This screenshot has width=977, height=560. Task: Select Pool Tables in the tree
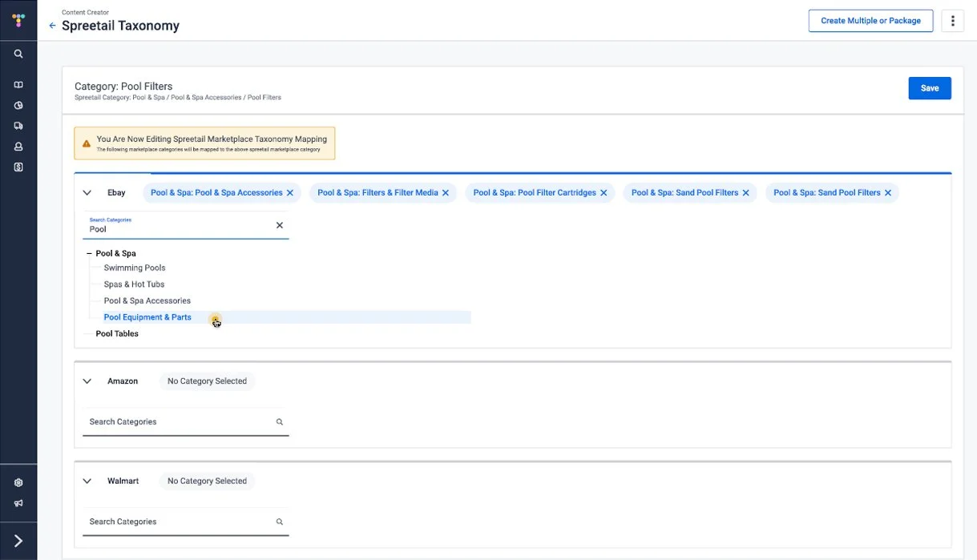(x=117, y=334)
